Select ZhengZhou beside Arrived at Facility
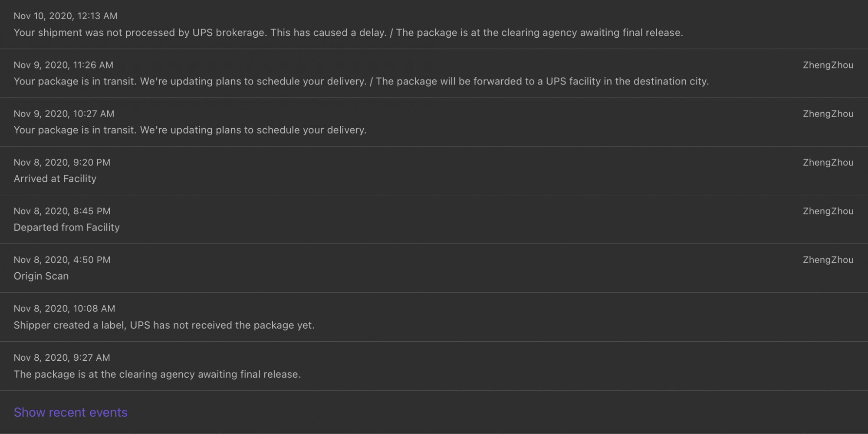This screenshot has height=434, width=868. click(x=828, y=163)
